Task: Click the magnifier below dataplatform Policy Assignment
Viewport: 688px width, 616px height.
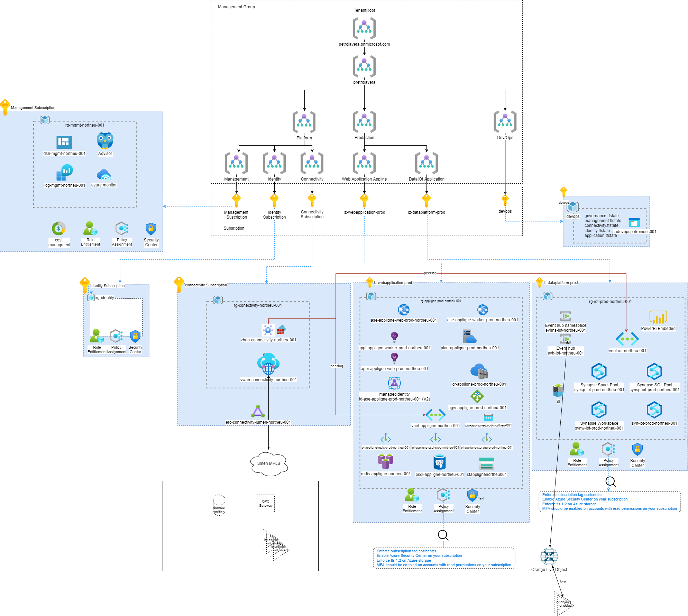Action: (611, 482)
